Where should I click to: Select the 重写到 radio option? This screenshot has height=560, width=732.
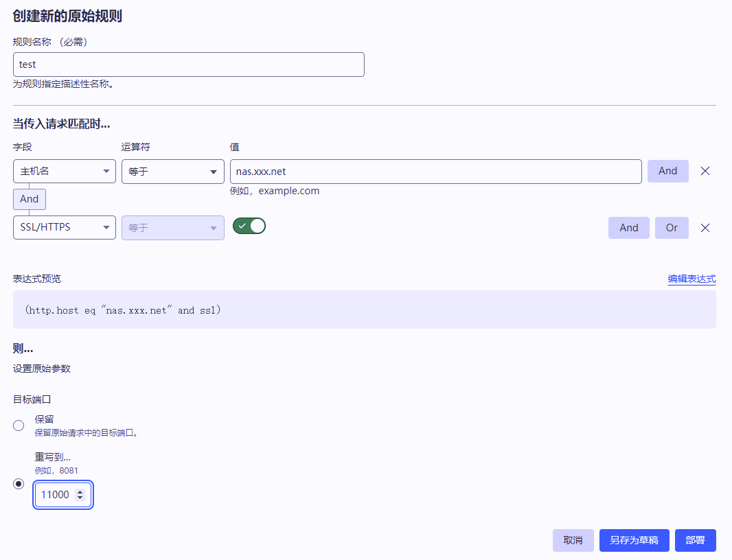point(19,483)
